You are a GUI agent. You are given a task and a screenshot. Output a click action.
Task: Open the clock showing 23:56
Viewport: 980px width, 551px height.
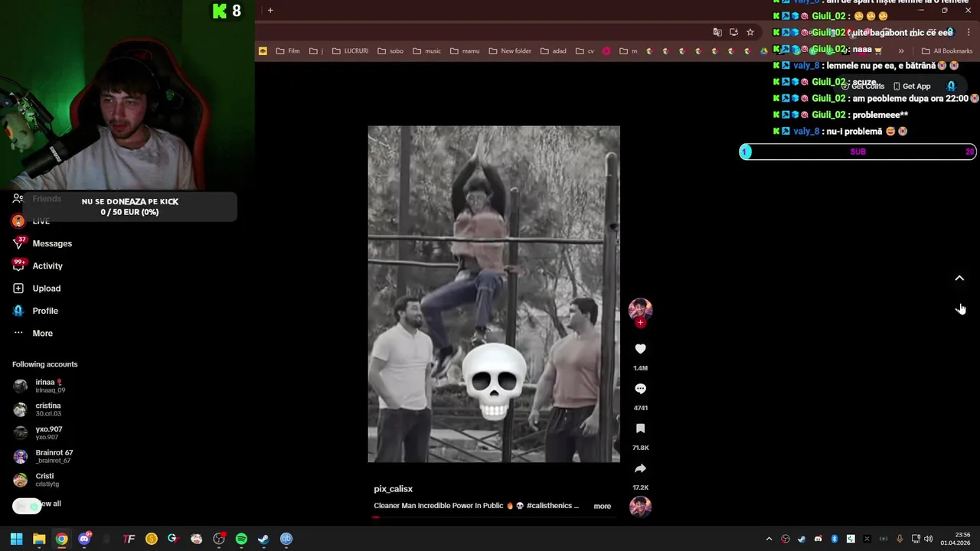[955, 539]
